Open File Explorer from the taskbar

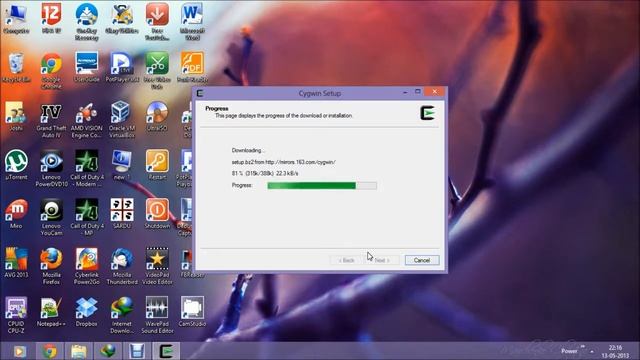point(79,351)
